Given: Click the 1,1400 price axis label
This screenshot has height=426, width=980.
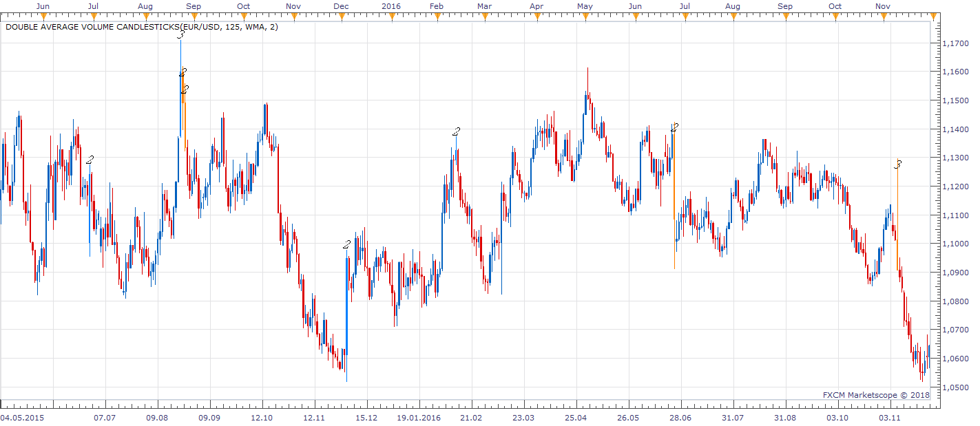Looking at the screenshot, I should pyautogui.click(x=955, y=129).
